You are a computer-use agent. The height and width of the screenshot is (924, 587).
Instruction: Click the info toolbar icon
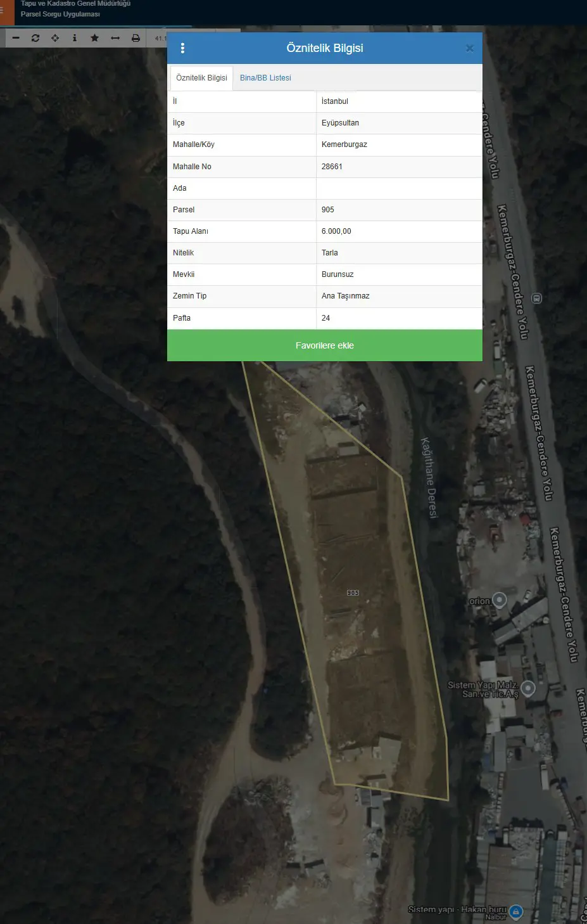coord(75,38)
